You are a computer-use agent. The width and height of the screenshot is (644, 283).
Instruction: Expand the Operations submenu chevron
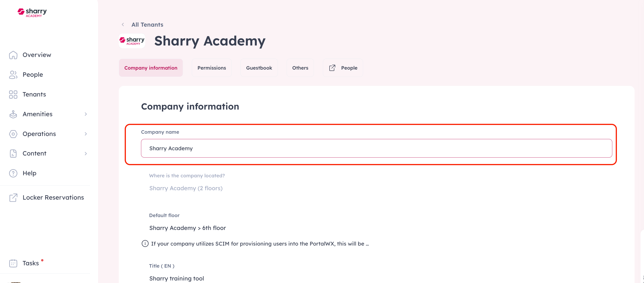(86, 134)
